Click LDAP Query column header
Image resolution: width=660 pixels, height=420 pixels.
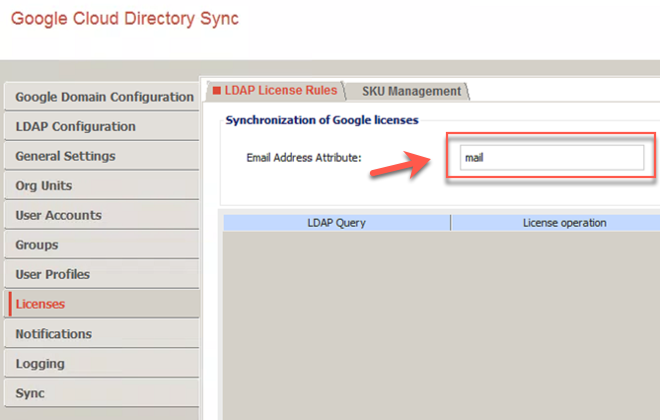(337, 223)
